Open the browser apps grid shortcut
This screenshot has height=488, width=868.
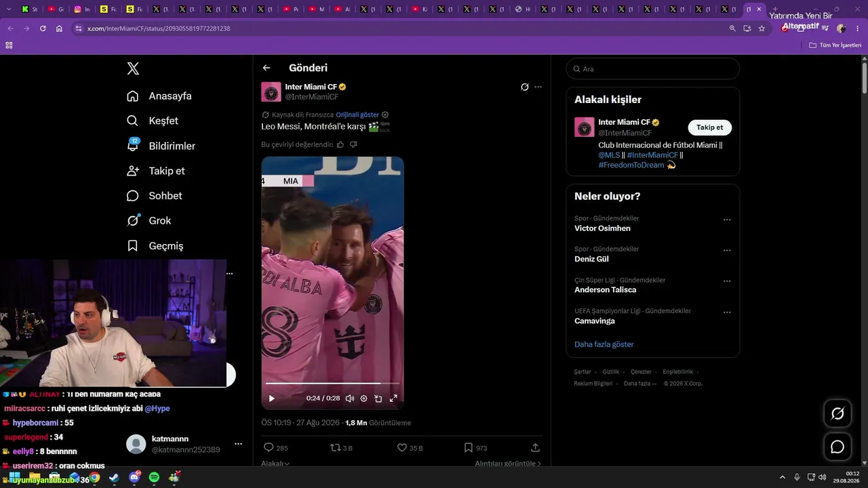click(x=9, y=45)
